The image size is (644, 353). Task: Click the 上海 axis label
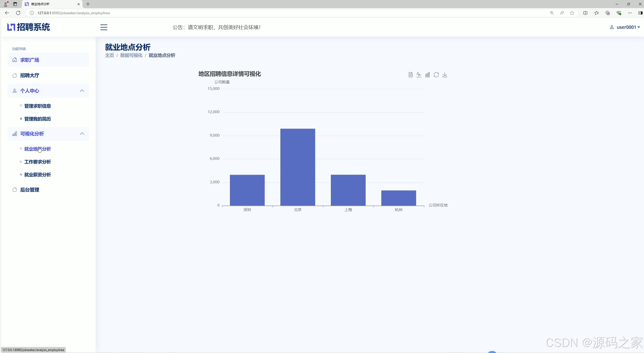point(348,210)
